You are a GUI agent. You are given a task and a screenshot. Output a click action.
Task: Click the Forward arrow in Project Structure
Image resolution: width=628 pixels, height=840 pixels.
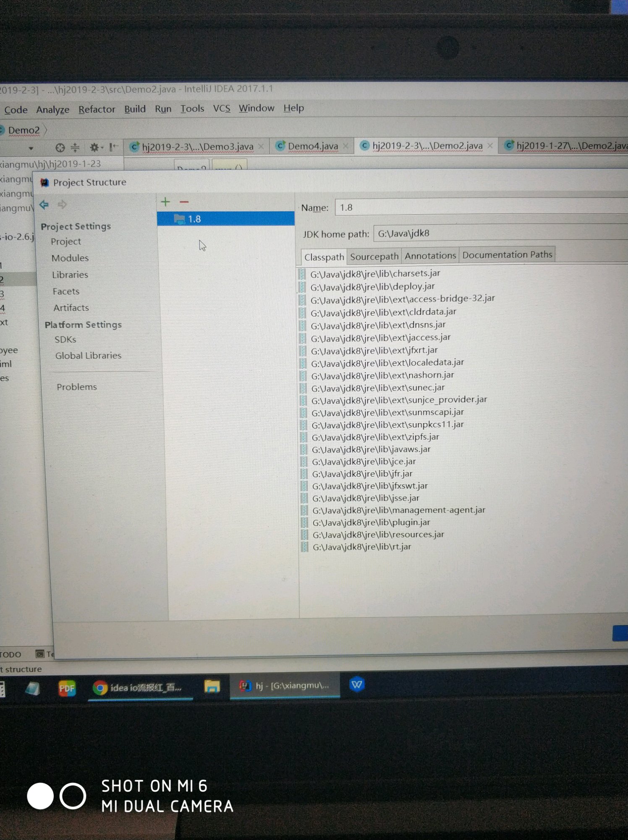tap(62, 205)
